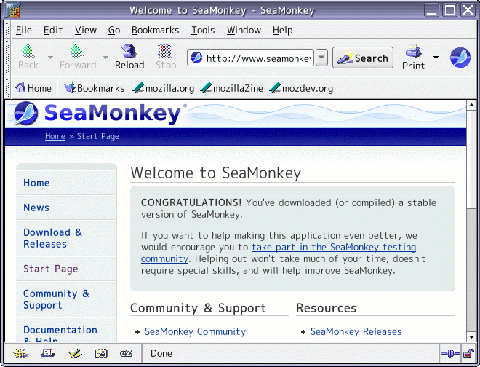Open the Forward history dropdown arrow
Screen dimensions: 480x367
point(105,57)
